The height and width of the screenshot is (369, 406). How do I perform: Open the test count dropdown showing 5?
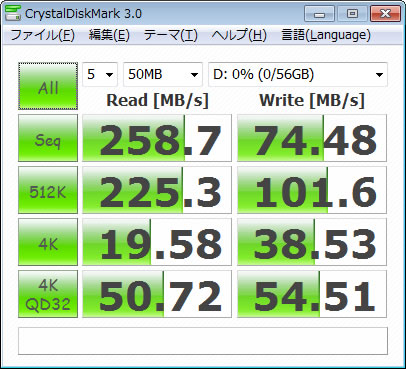point(100,74)
